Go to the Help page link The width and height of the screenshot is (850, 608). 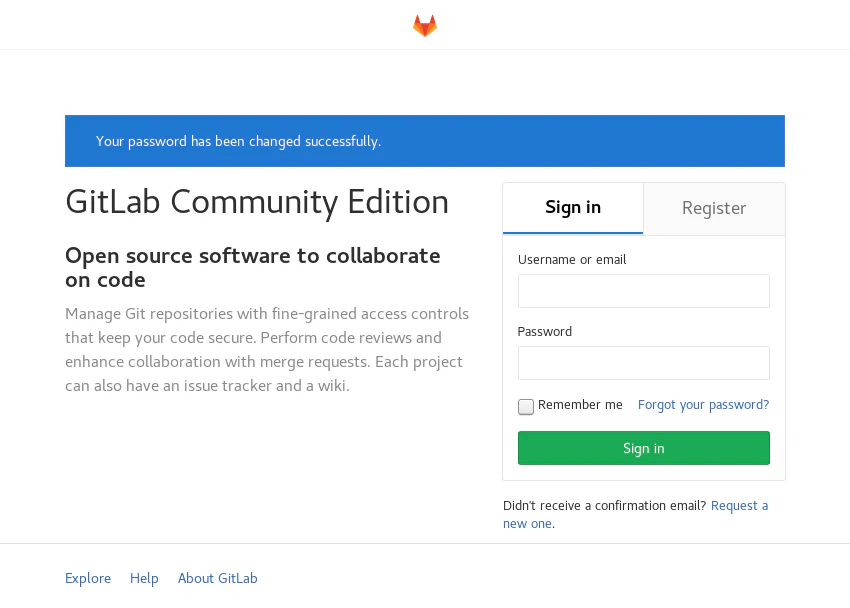tap(144, 578)
